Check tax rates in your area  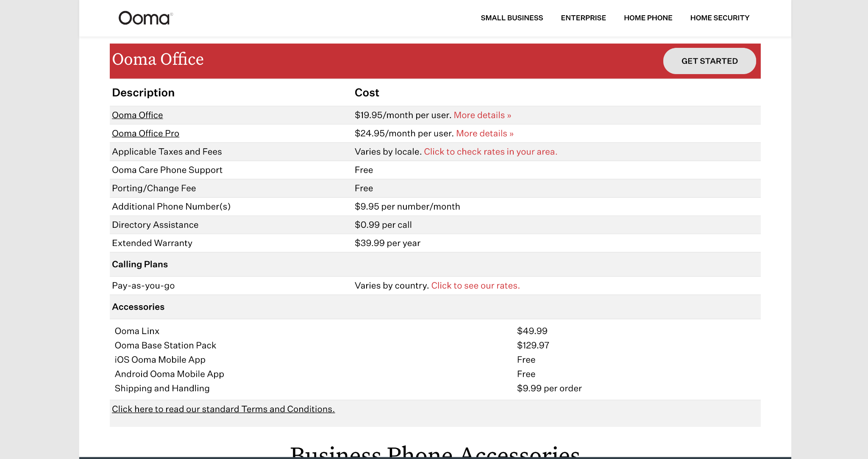coord(490,152)
